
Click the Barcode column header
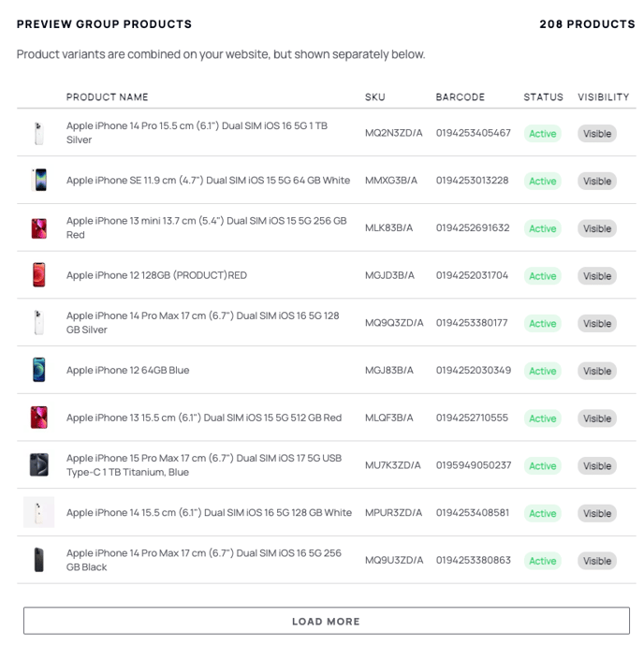click(x=460, y=97)
